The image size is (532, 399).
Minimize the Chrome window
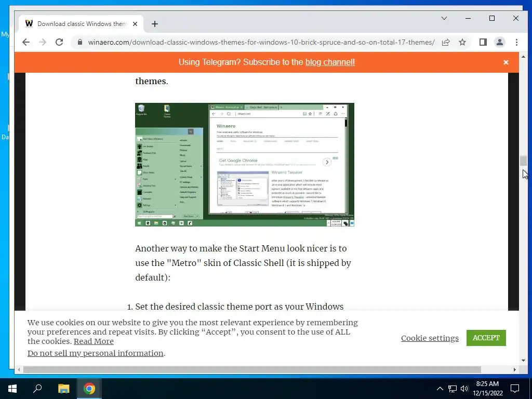point(468,18)
